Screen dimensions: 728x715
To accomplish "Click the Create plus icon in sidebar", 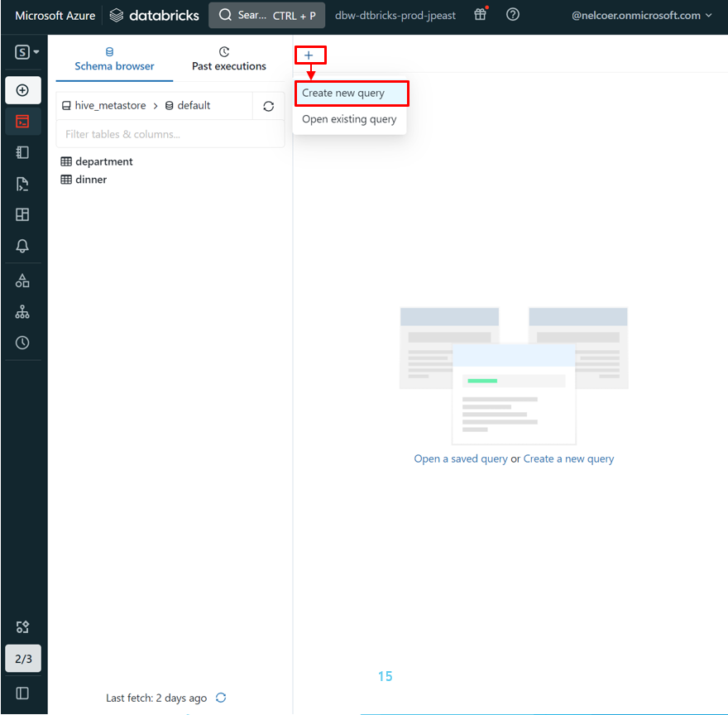I will click(x=23, y=90).
